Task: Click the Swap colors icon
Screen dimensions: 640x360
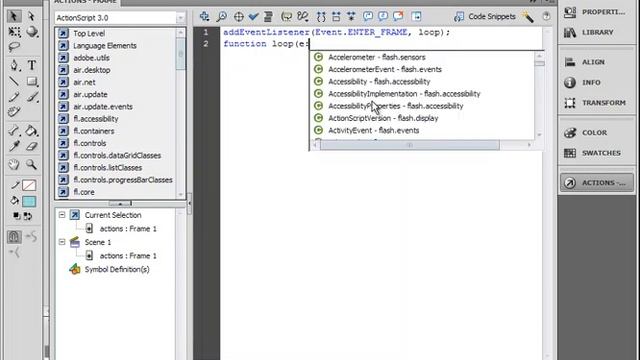Action: pyautogui.click(x=28, y=216)
